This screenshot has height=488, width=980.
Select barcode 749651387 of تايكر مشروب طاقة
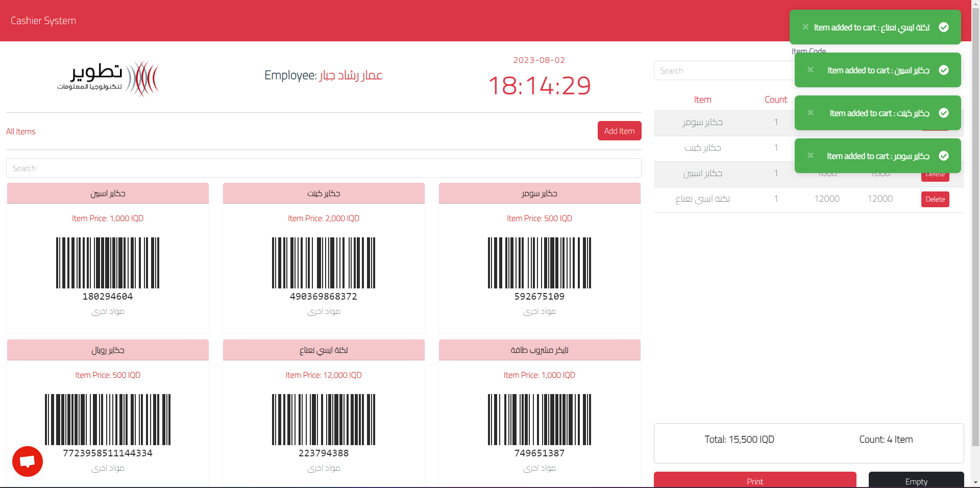[540, 425]
